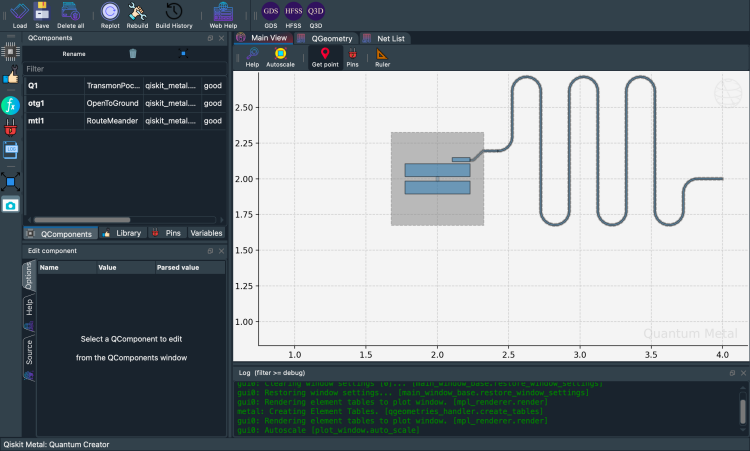Open the Net List tab
Image resolution: width=750 pixels, height=451 pixels.
[x=384, y=38]
